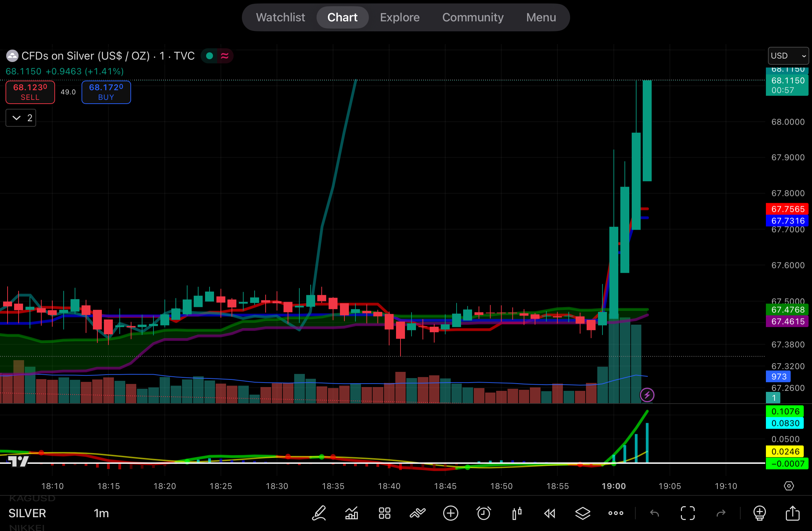Open candlestick chart type icon
812x531 pixels.
coord(516,513)
